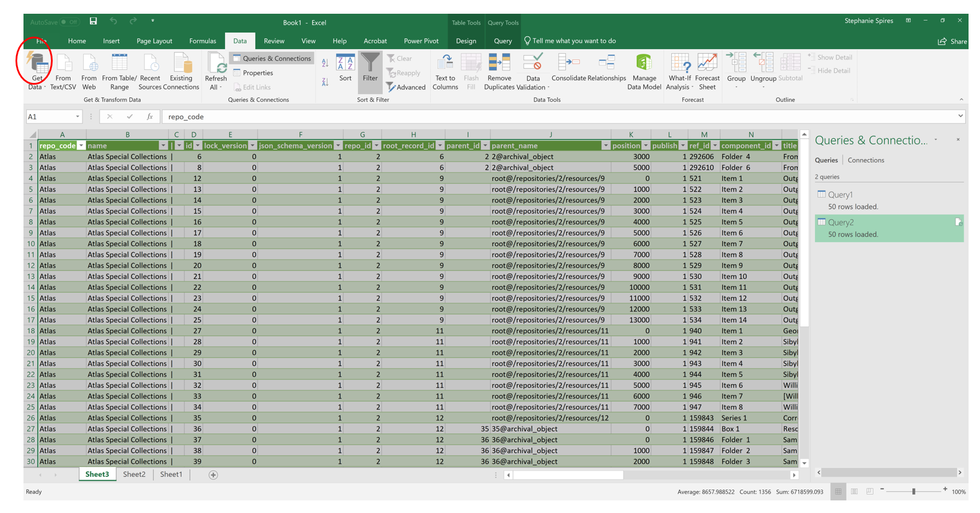This screenshot has height=513, width=980.
Task: Click the Get Data icon
Action: [37, 63]
